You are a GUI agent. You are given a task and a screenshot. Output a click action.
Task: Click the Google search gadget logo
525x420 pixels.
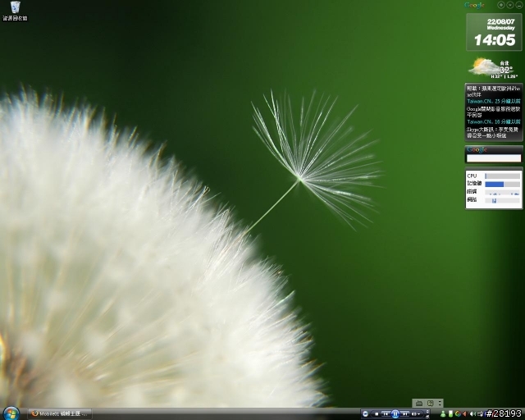(x=477, y=150)
